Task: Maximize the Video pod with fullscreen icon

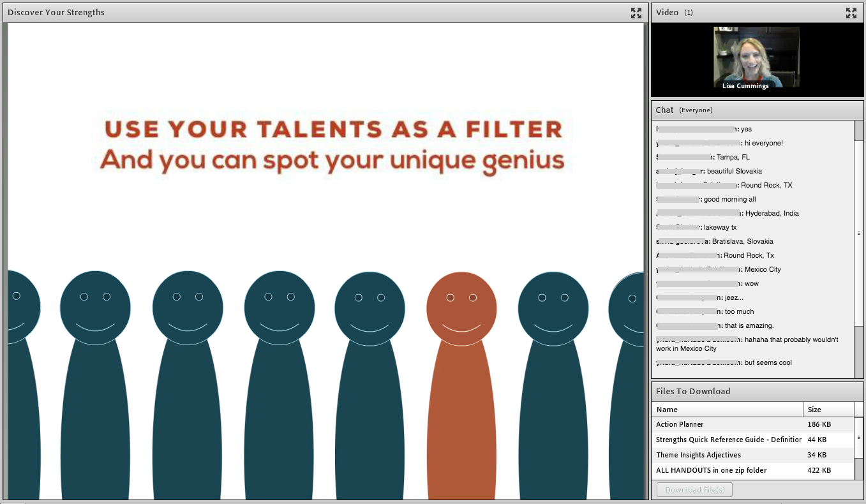Action: pyautogui.click(x=851, y=13)
